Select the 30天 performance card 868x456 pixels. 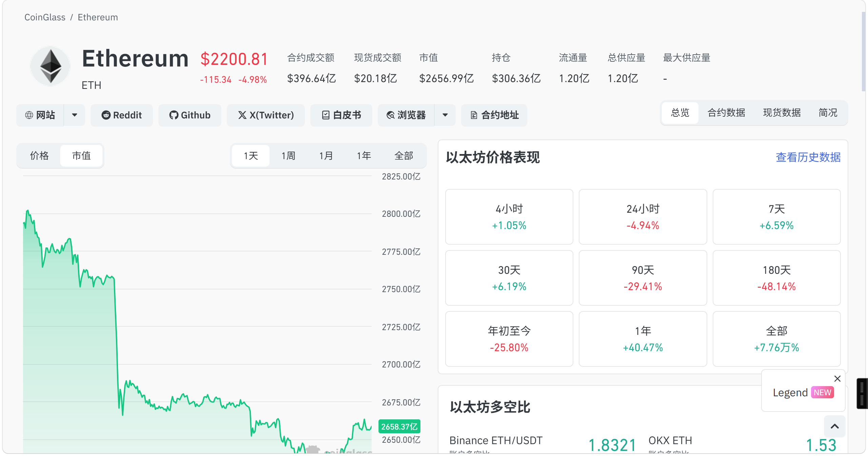pyautogui.click(x=509, y=278)
